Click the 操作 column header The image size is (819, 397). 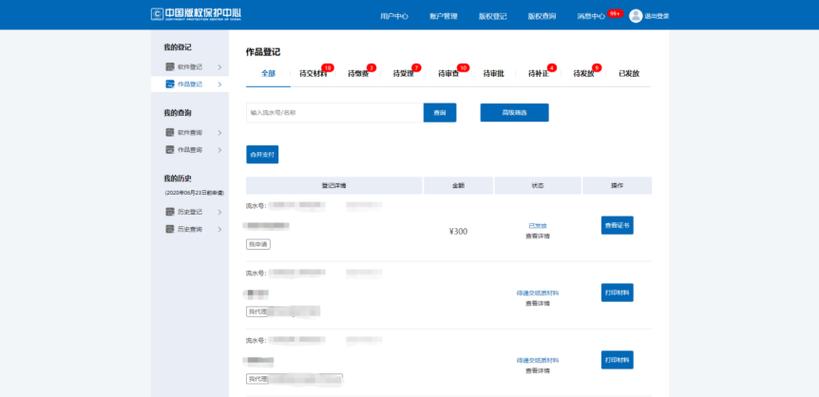(617, 185)
